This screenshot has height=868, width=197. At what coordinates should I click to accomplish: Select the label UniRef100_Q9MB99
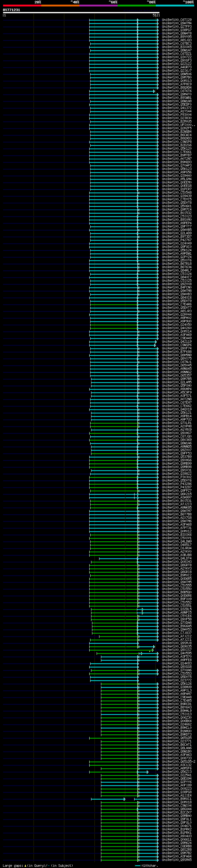[x=177, y=464]
